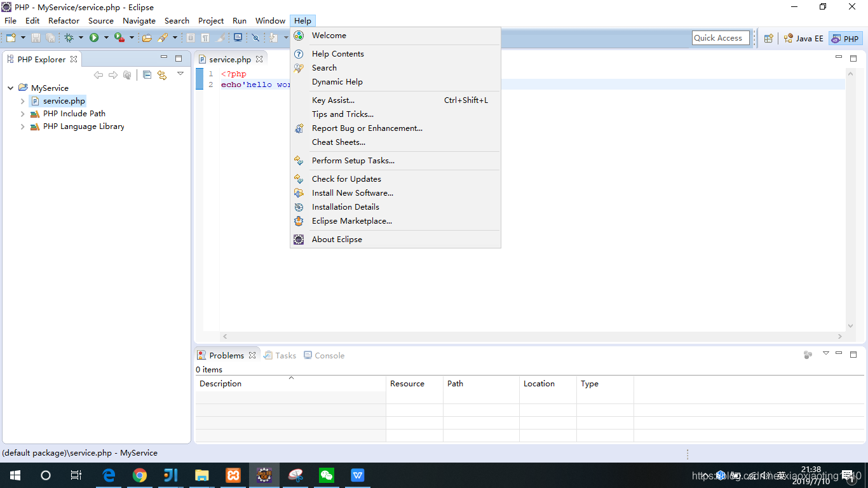This screenshot has width=868, height=488.
Task: Choose Dynamic Help menu entry
Action: click(395, 82)
